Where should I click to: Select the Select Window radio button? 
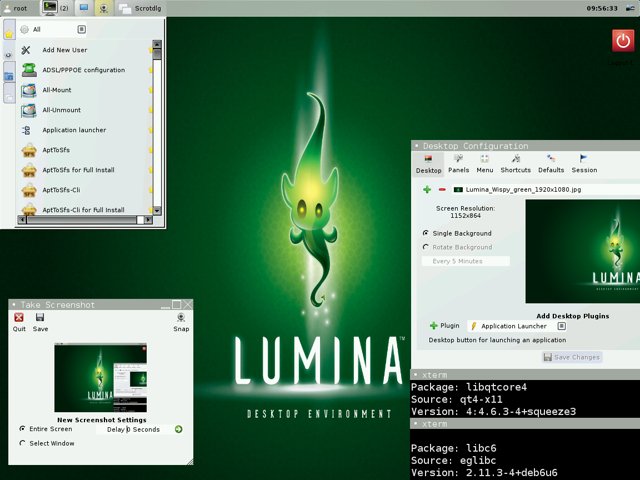point(22,443)
